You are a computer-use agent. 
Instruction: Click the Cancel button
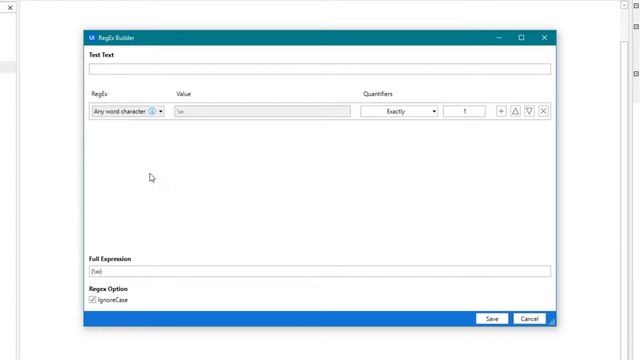click(529, 319)
